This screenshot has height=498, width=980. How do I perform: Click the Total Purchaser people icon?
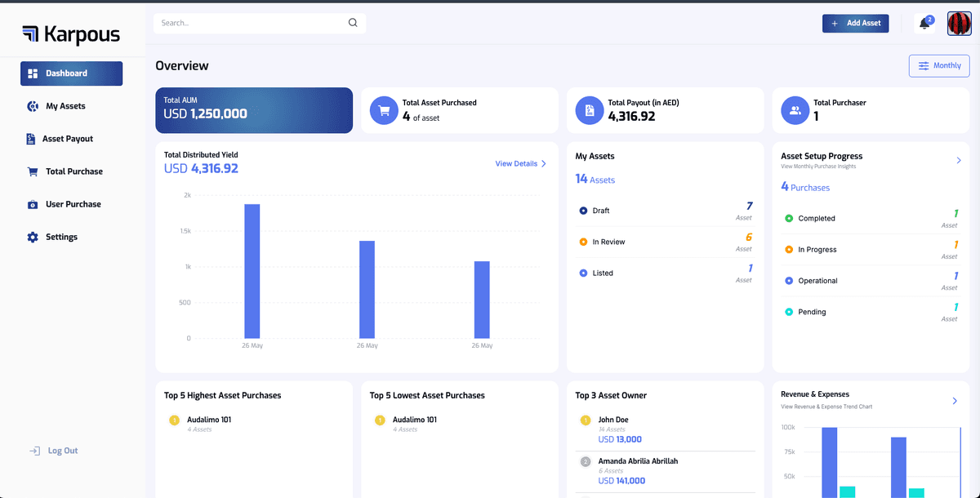795,110
